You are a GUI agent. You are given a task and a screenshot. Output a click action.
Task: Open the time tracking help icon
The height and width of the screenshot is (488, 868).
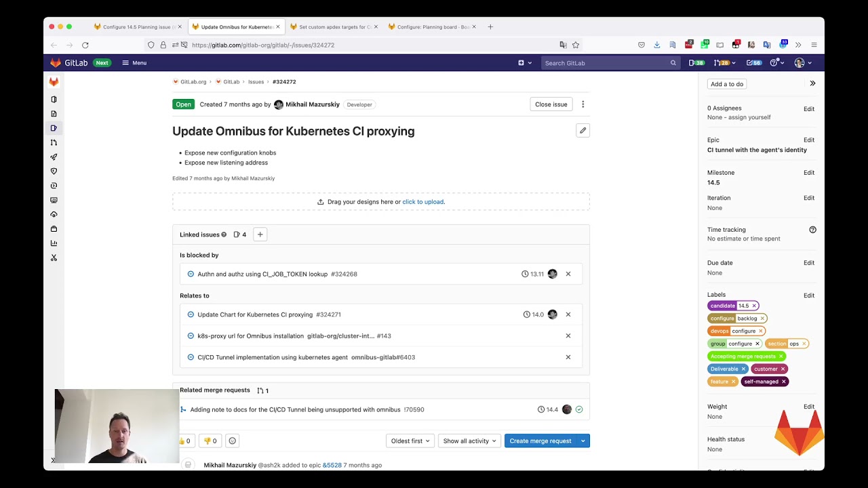point(812,230)
